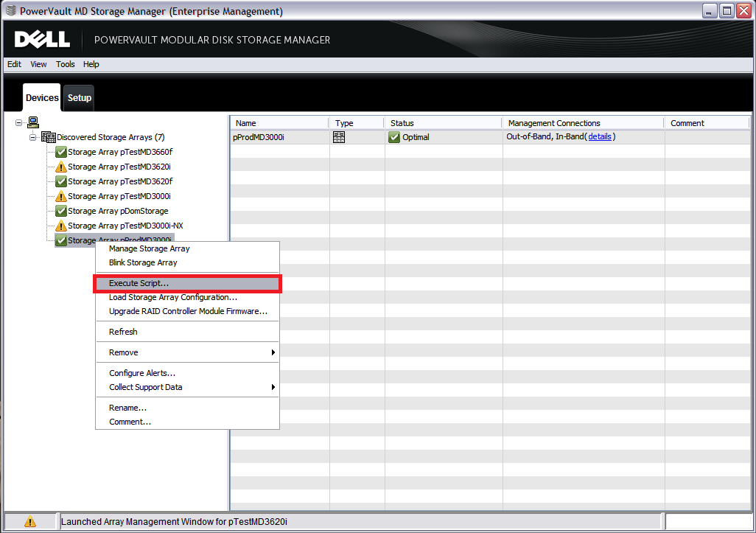Collapse the root tree node
The width and height of the screenshot is (756, 533).
[19, 123]
